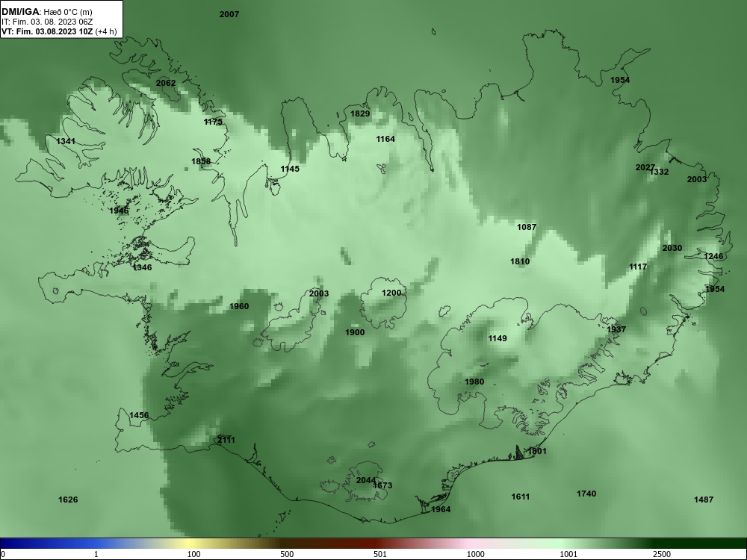Click the initial time line 'IT: Fim. 03. 08. 2023 06Z'
Viewport: 747px width, 560px height.
click(x=46, y=22)
